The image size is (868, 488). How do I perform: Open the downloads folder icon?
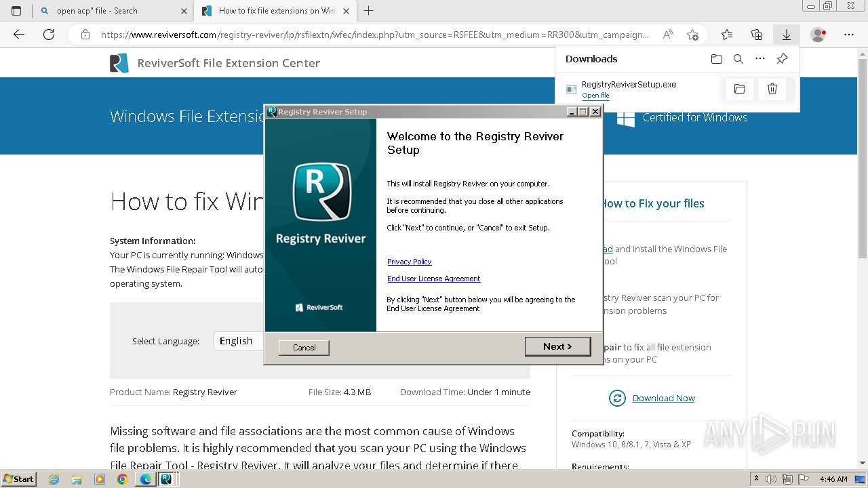point(717,59)
